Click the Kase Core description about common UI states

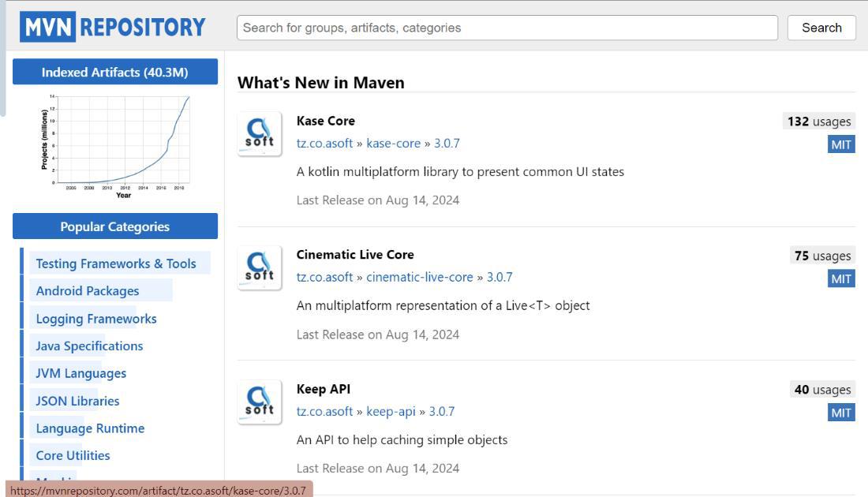(460, 172)
